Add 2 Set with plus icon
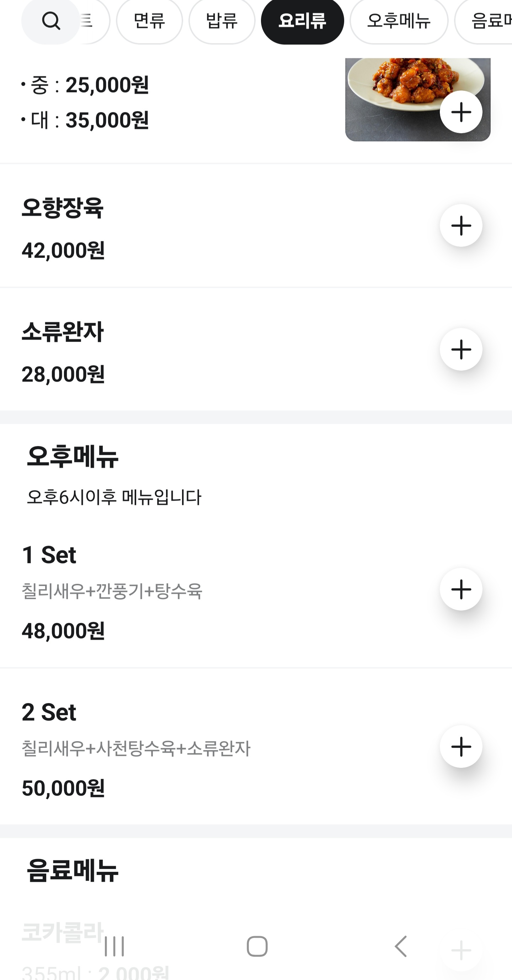 (461, 746)
